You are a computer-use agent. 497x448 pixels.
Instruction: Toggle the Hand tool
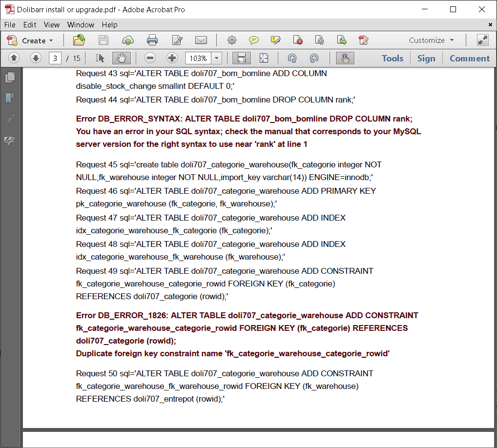122,59
